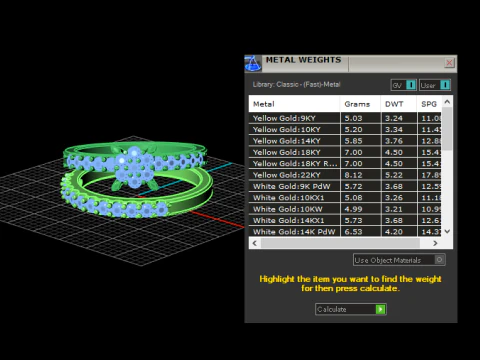Click the 5.03 grams value
The image size is (480, 360).
353,118
